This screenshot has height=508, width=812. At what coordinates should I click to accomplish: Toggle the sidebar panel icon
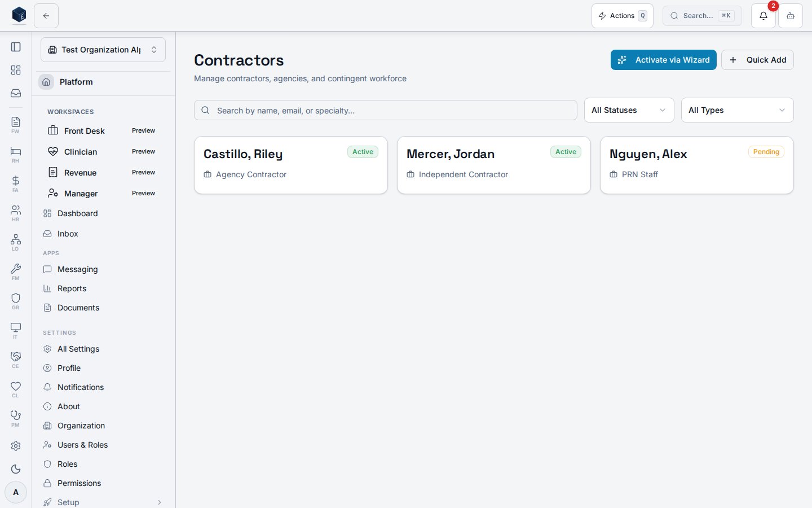coord(16,47)
